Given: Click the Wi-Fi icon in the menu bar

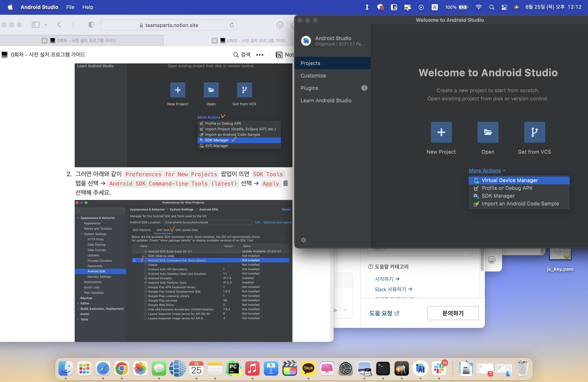Looking at the screenshot, I should pos(479,7).
